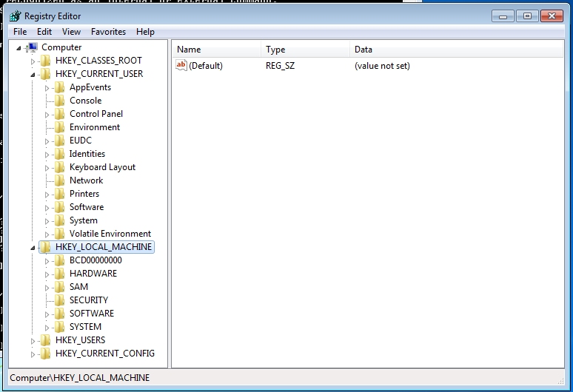Select the (Default) value name

click(x=206, y=66)
